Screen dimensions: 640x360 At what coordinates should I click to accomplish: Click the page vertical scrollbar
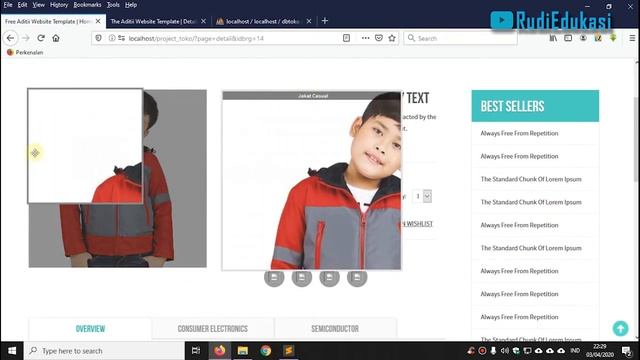(x=637, y=139)
